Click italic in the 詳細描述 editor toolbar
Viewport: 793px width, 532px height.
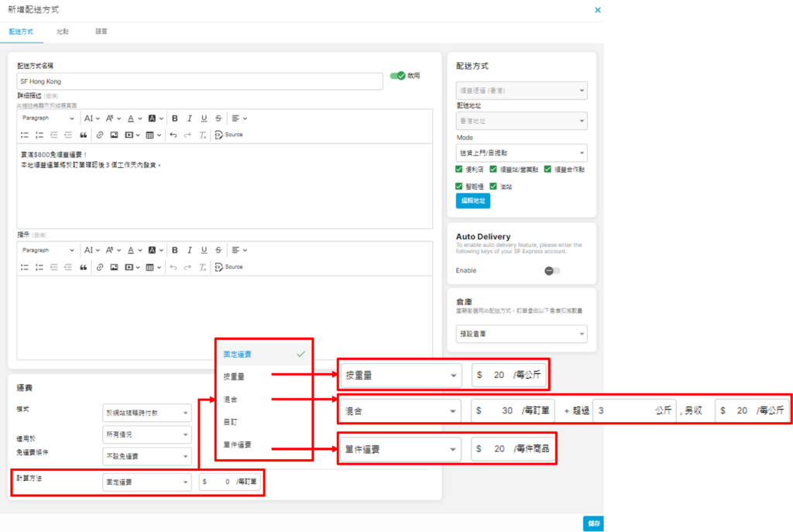pos(190,118)
